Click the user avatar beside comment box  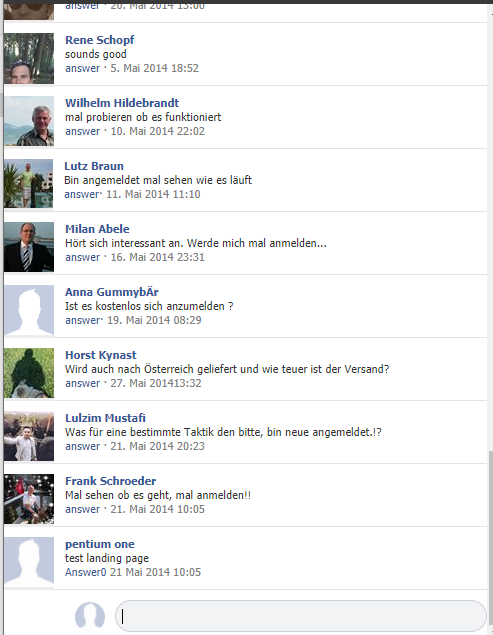click(90, 616)
